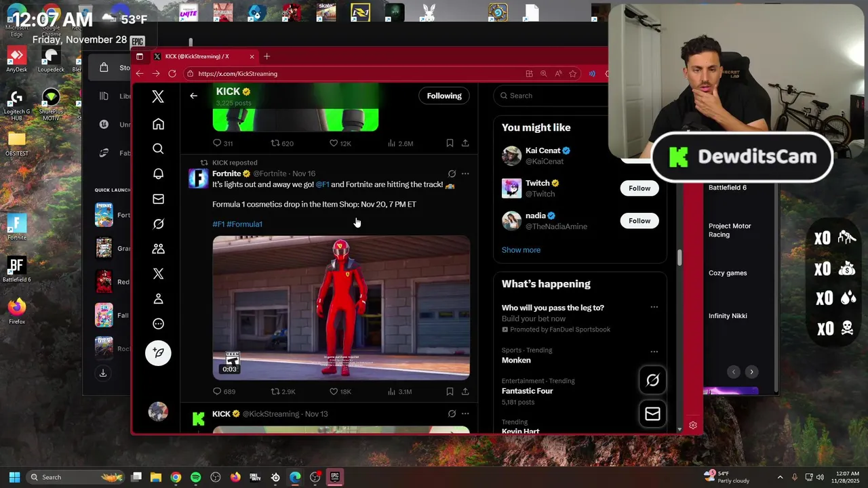Click Show more under You might like
Image resolution: width=868 pixels, height=488 pixels.
[521, 250]
